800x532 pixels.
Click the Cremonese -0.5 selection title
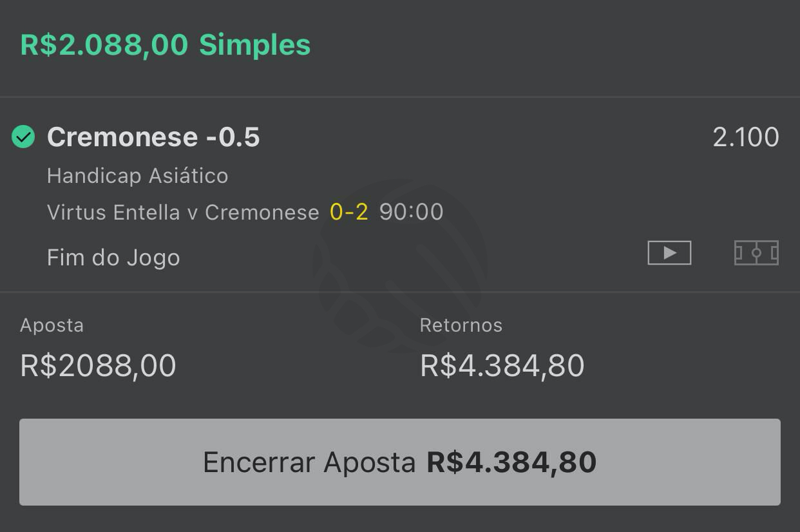coord(153,137)
